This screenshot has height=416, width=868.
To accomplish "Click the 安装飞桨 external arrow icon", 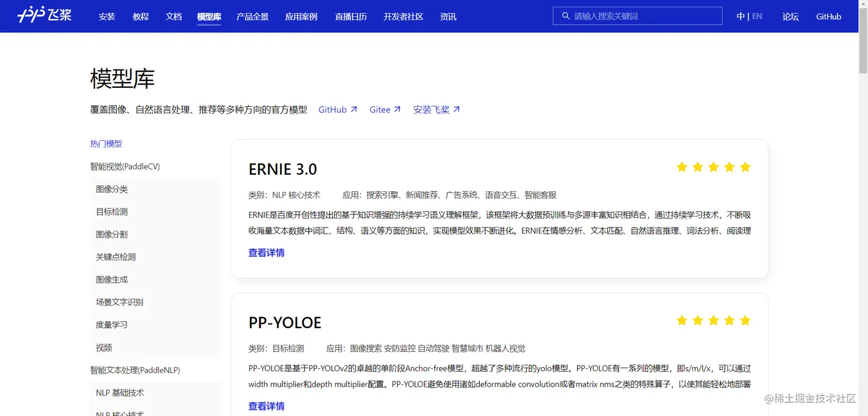I will pos(456,109).
